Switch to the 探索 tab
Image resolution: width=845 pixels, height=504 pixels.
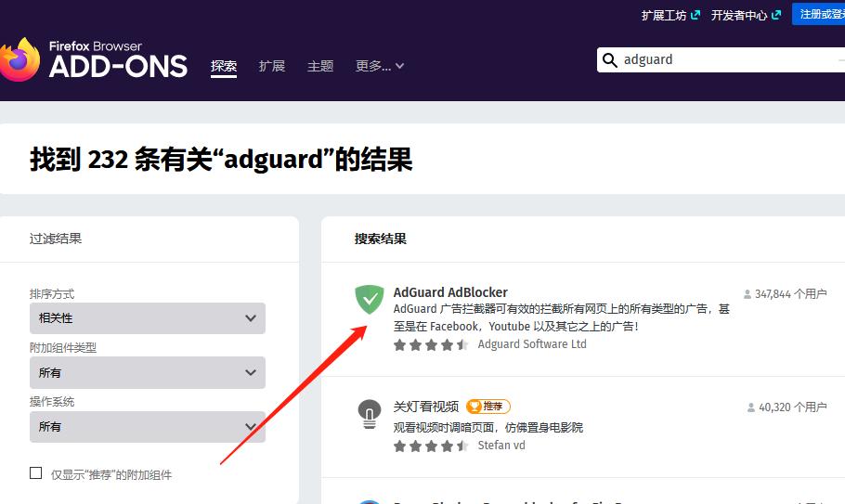tap(224, 66)
